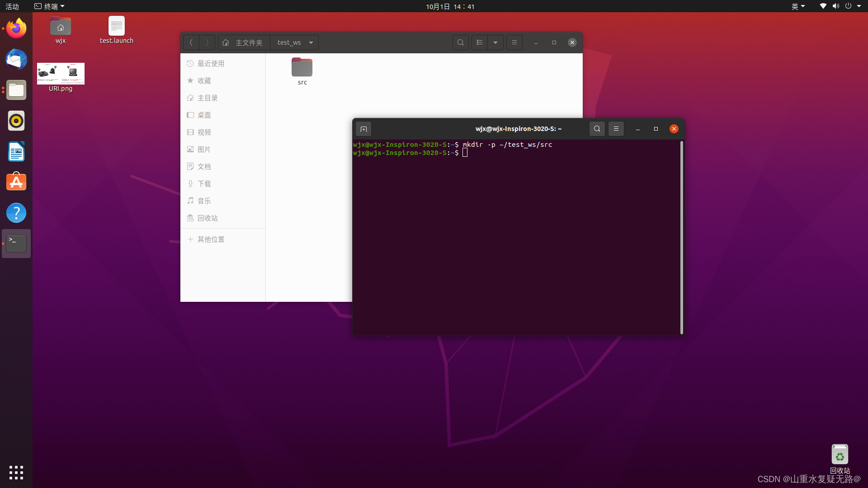Open the 终端 app menu in top bar
The width and height of the screenshot is (868, 488).
point(50,6)
